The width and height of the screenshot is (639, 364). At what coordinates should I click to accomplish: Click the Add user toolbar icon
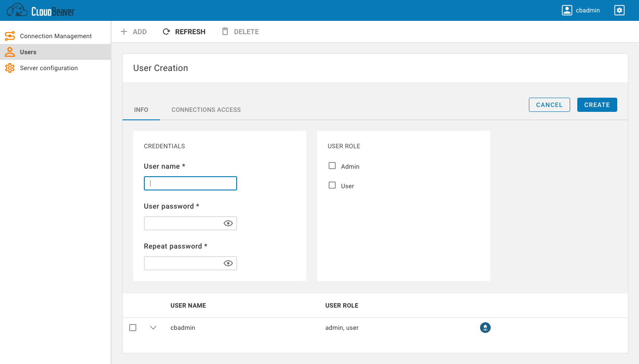[134, 32]
